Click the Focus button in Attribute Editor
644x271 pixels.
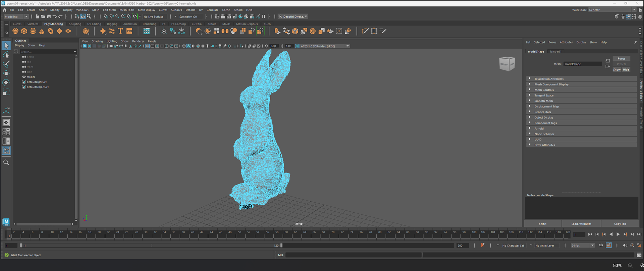[622, 59]
